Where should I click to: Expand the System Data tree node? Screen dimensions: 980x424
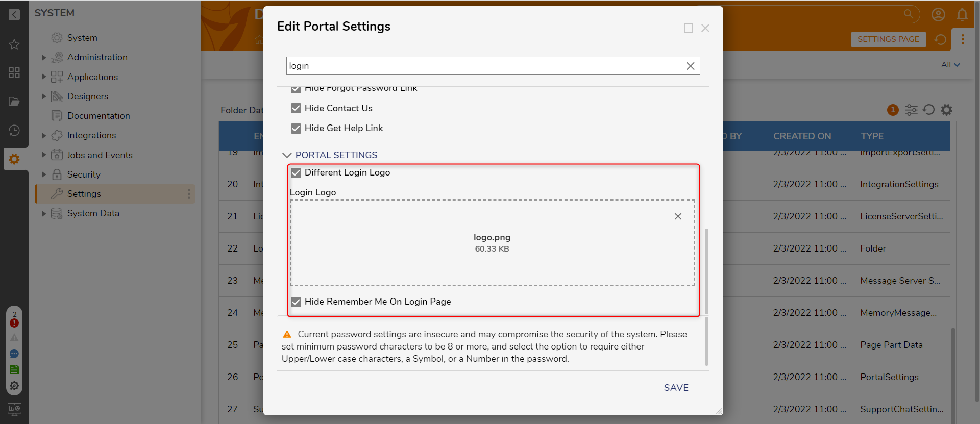click(44, 213)
